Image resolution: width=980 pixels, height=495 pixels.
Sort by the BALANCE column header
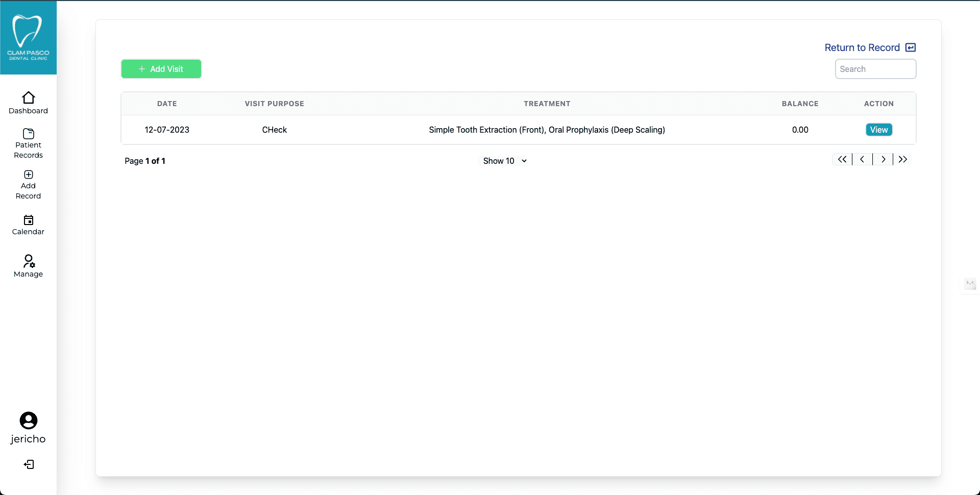click(x=800, y=104)
